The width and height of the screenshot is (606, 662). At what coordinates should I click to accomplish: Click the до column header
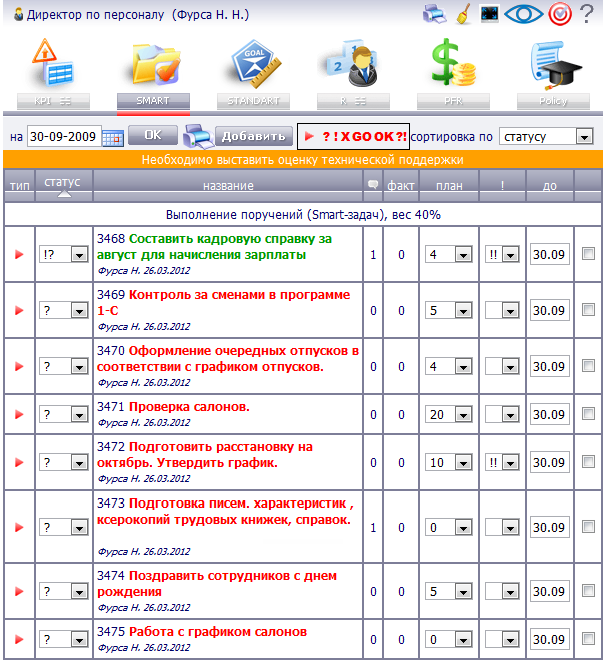point(549,186)
